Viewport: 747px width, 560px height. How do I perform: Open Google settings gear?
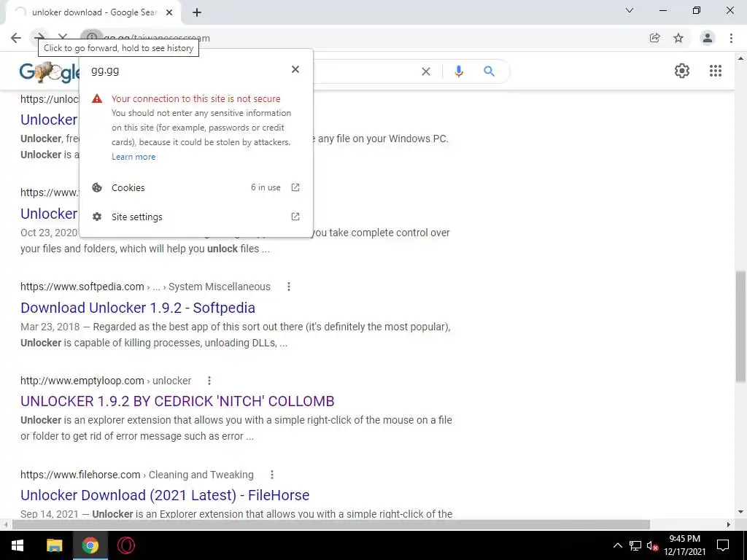pos(682,71)
